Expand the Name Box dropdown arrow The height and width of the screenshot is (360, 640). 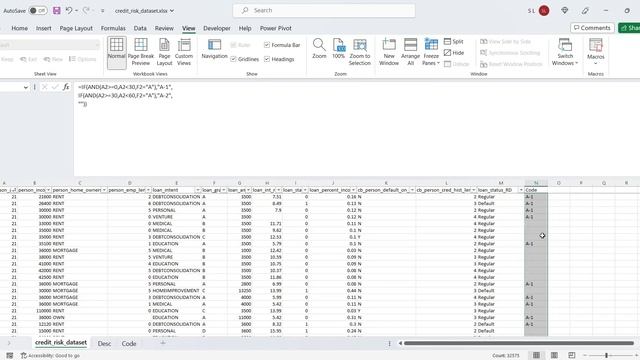click(x=26, y=87)
